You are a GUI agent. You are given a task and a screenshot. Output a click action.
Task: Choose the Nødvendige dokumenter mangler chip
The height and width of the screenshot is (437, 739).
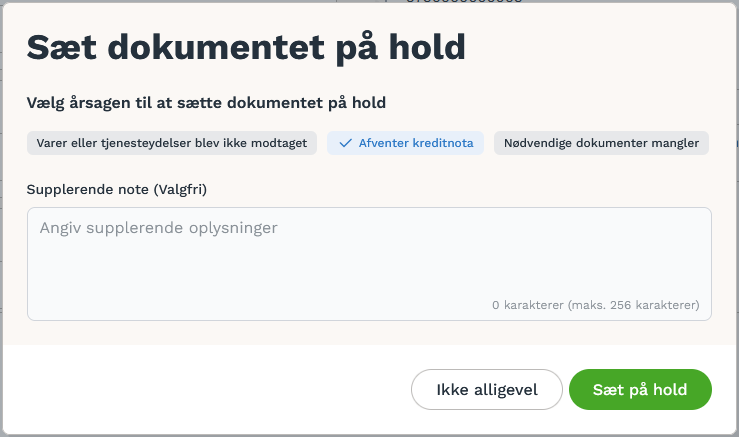pos(601,143)
